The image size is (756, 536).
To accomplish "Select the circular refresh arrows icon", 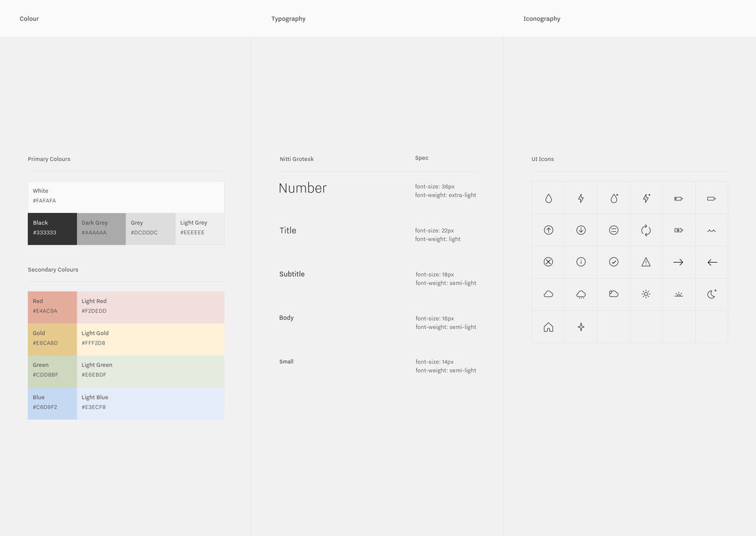I will (646, 230).
